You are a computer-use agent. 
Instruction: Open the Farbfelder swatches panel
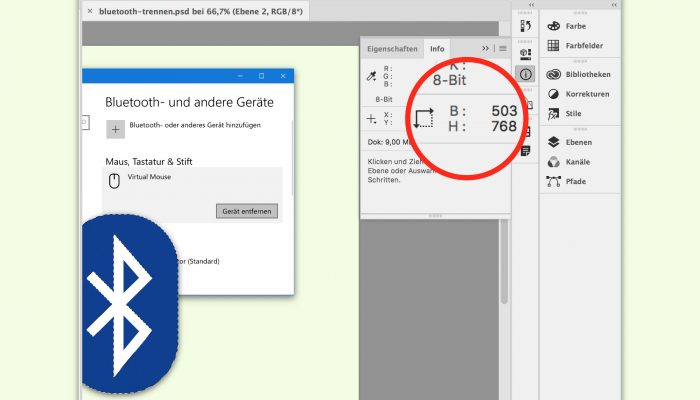tap(575, 46)
